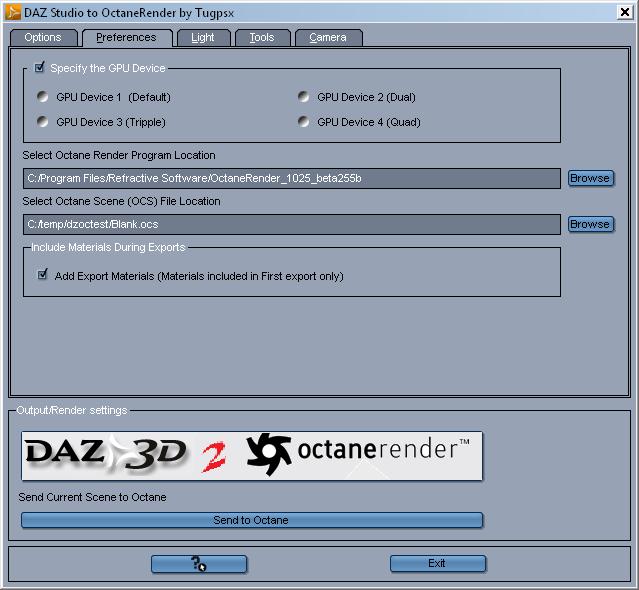The width and height of the screenshot is (639, 590).
Task: Toggle the Specify the GPU Device checkbox
Action: tap(40, 67)
